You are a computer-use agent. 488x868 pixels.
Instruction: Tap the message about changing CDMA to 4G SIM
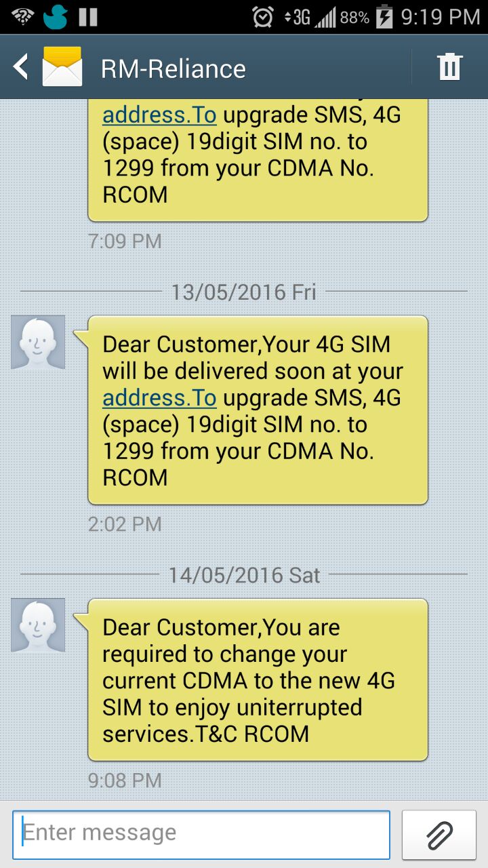tap(258, 680)
